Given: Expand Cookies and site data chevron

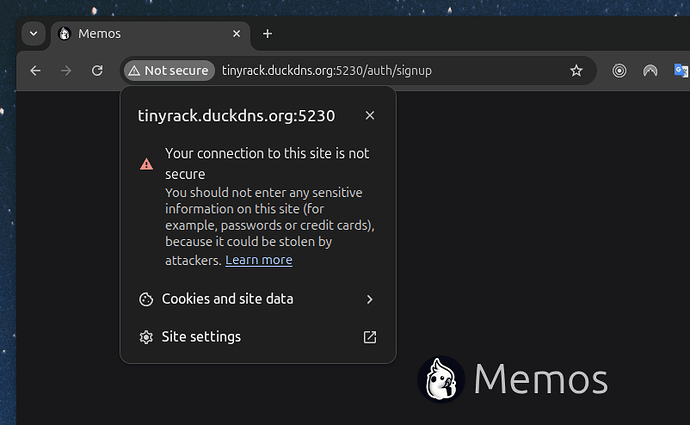Looking at the screenshot, I should point(370,299).
